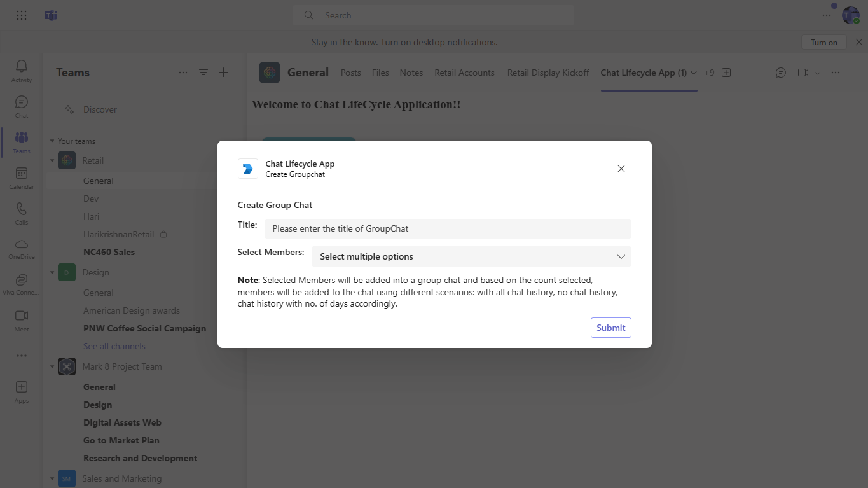868x488 pixels.
Task: Open the Chat Lifecycle App tab chevron
Action: coord(694,73)
